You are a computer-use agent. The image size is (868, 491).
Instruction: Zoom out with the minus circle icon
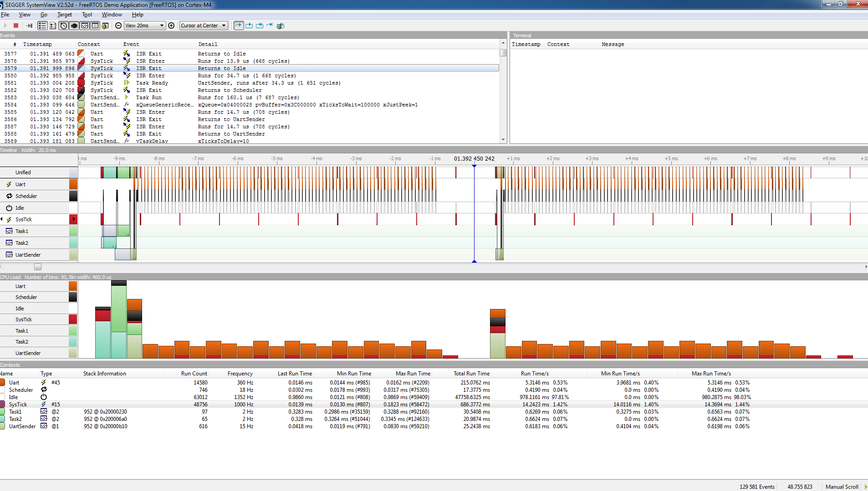pyautogui.click(x=118, y=25)
